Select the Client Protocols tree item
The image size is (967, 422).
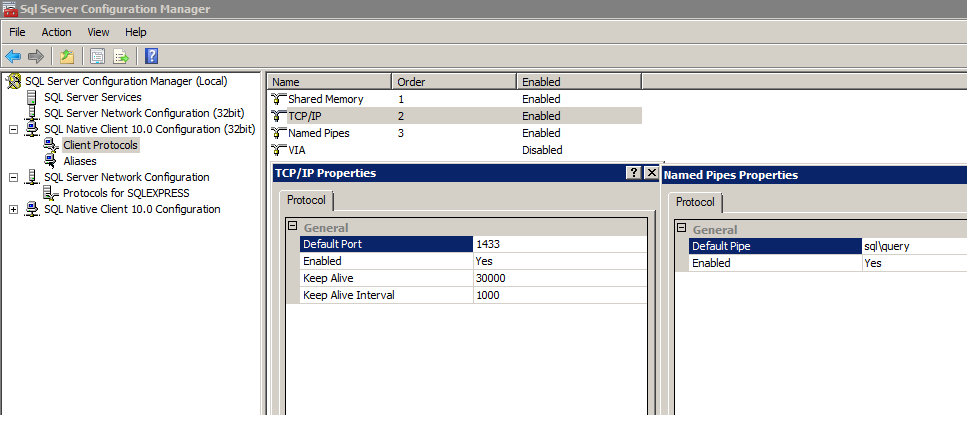point(101,145)
